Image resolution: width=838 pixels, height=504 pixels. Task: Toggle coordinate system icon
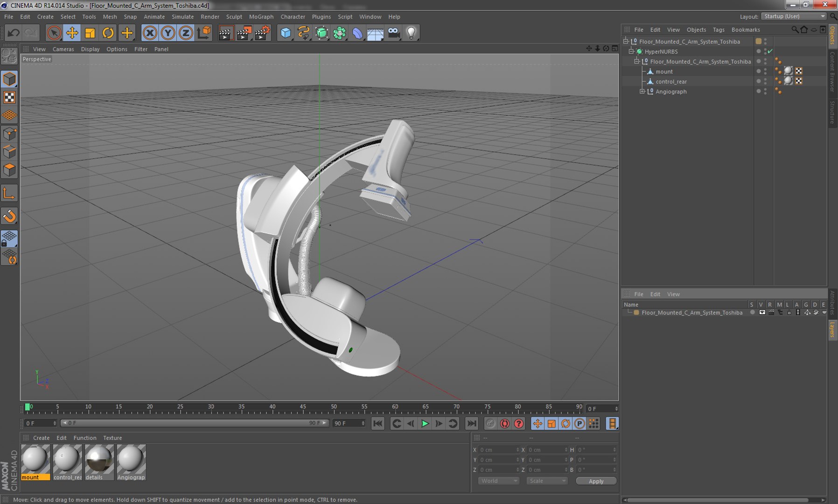(x=204, y=33)
